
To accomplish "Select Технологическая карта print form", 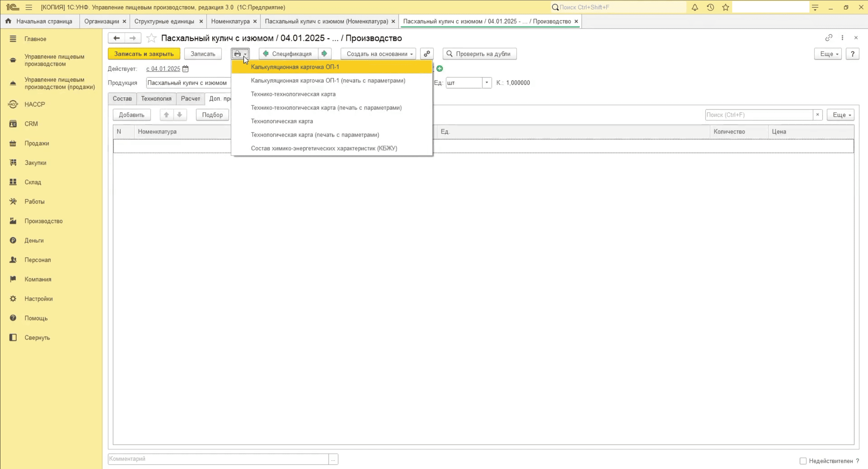I will click(332, 121).
